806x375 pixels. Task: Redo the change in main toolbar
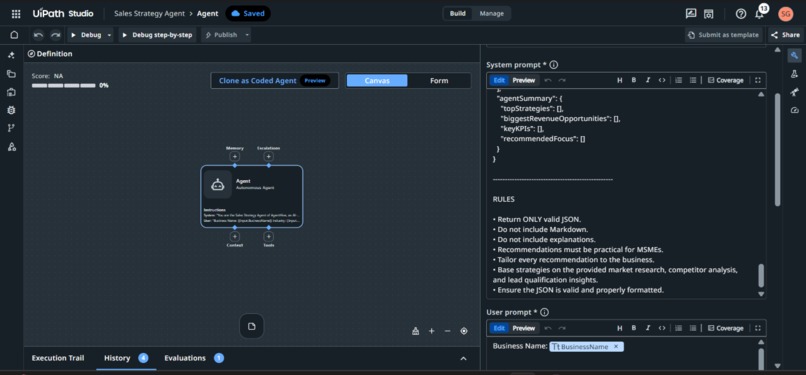(x=55, y=35)
